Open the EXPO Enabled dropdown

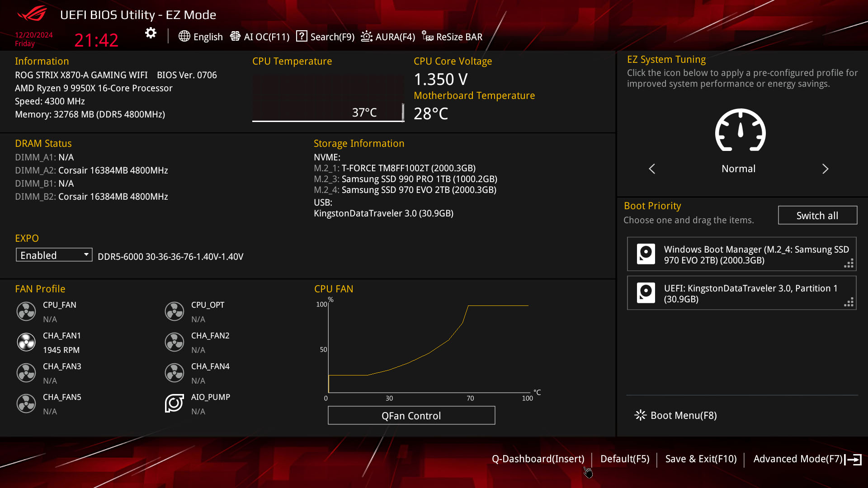[54, 255]
